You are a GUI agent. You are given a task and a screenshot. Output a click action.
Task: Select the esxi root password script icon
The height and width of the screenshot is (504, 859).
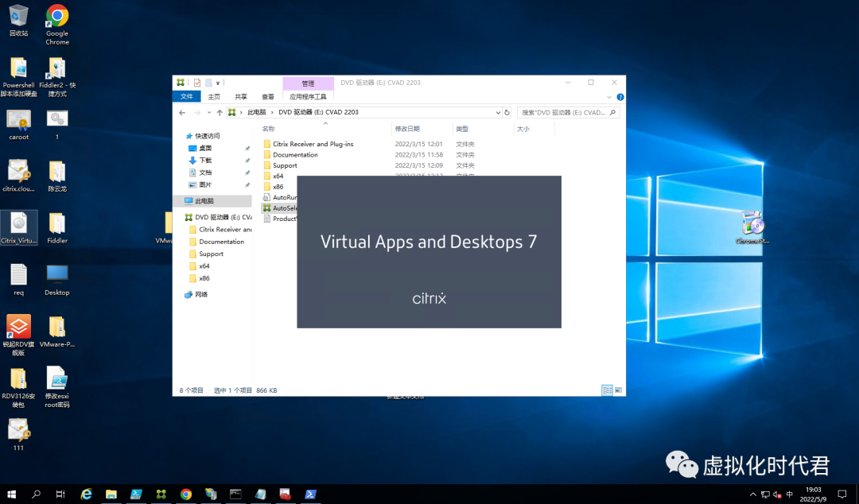pyautogui.click(x=57, y=387)
